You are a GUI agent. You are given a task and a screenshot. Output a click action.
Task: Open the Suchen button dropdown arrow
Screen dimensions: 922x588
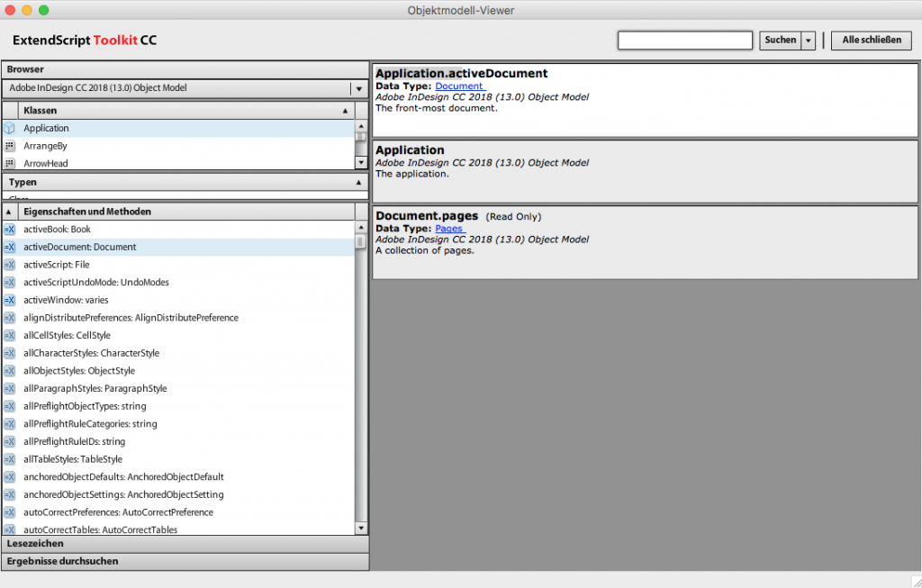pyautogui.click(x=809, y=41)
